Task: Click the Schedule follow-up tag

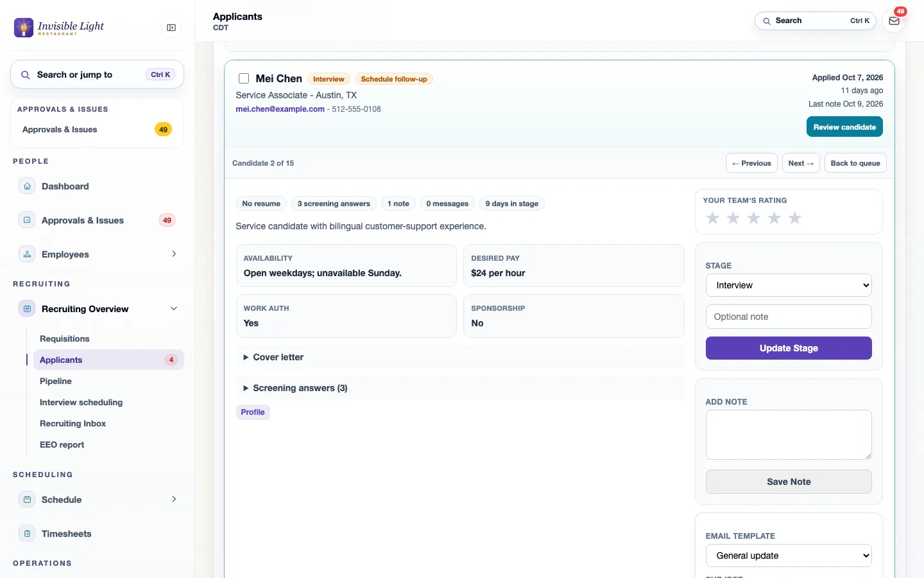Action: point(394,79)
